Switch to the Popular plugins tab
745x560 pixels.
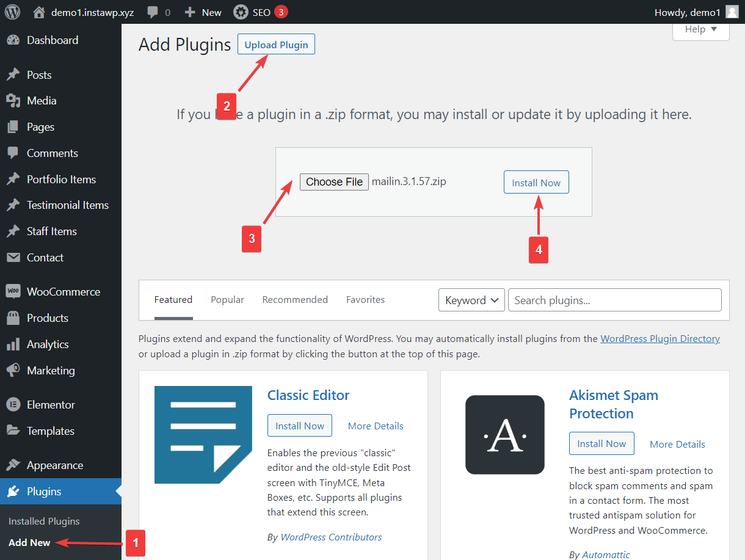227,299
